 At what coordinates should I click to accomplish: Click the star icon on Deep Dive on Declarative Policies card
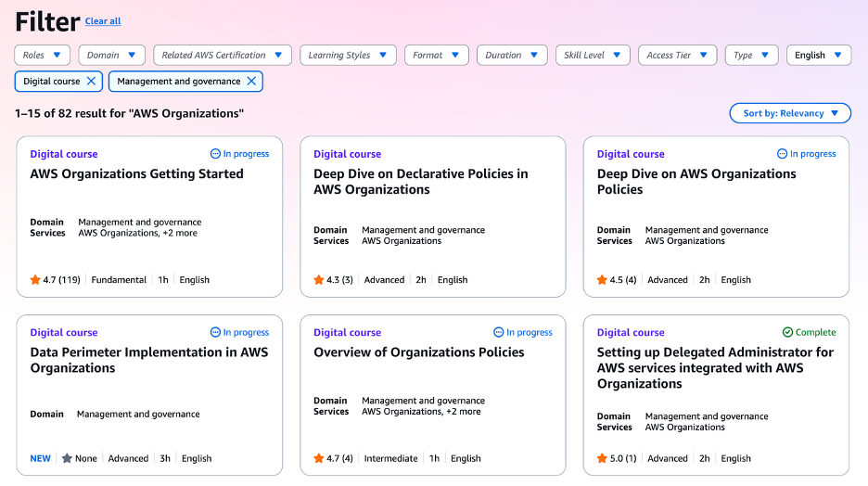tap(319, 279)
